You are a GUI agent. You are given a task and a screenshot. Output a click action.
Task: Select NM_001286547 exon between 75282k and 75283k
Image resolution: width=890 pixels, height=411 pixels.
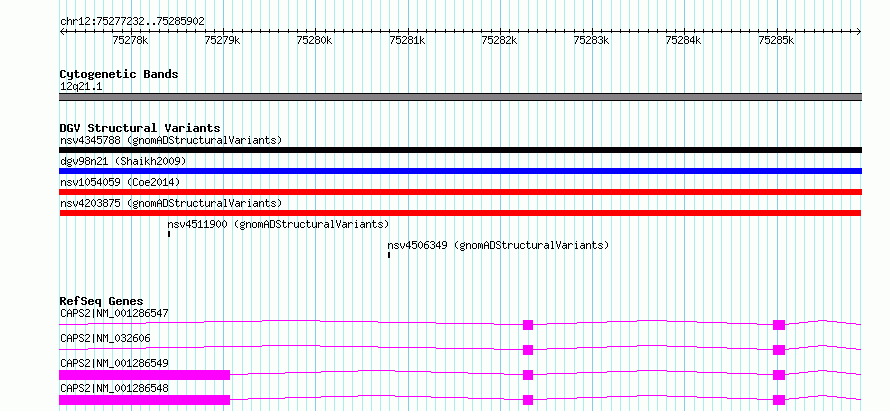pos(528,325)
